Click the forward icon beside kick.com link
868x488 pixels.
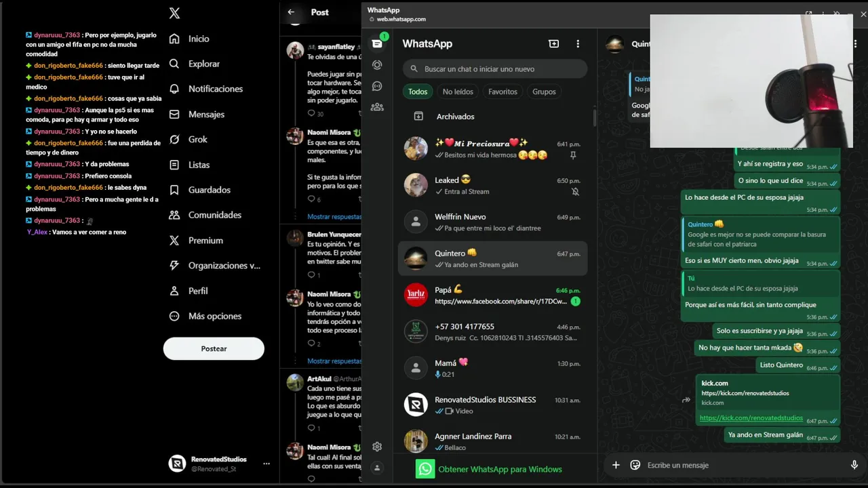click(686, 400)
